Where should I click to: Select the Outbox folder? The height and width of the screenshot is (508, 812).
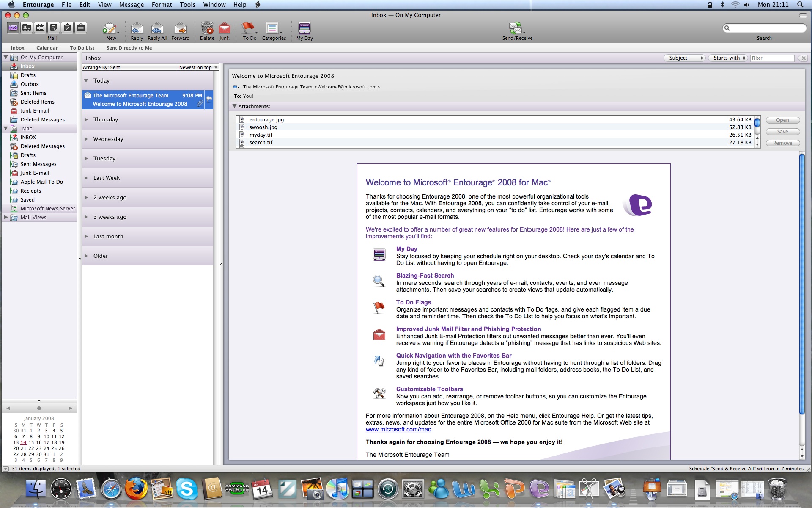click(x=39, y=84)
